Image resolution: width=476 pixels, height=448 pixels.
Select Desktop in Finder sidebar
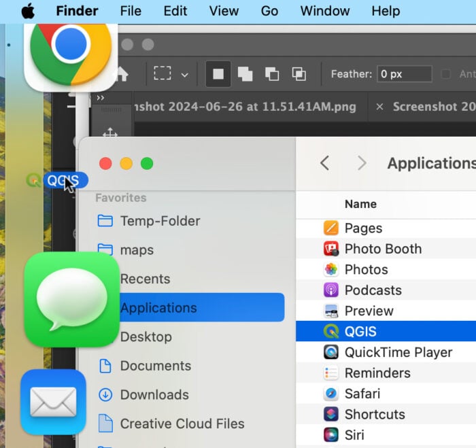(146, 337)
